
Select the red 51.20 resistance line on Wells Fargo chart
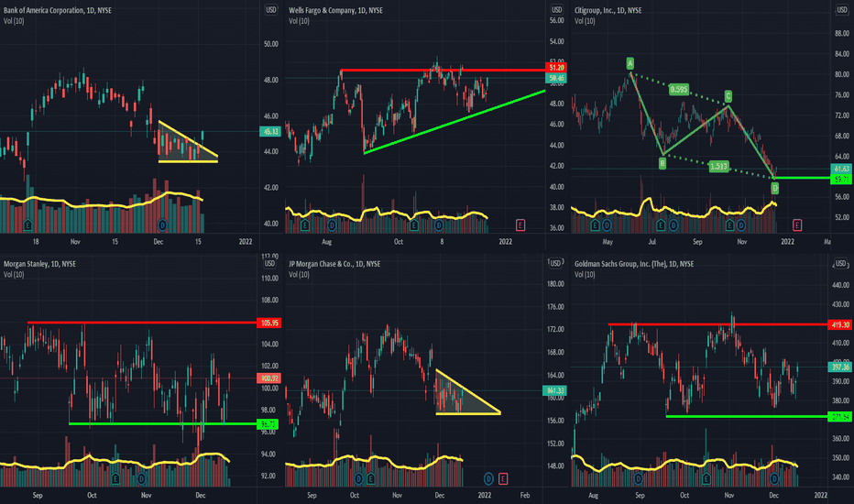tap(443, 70)
